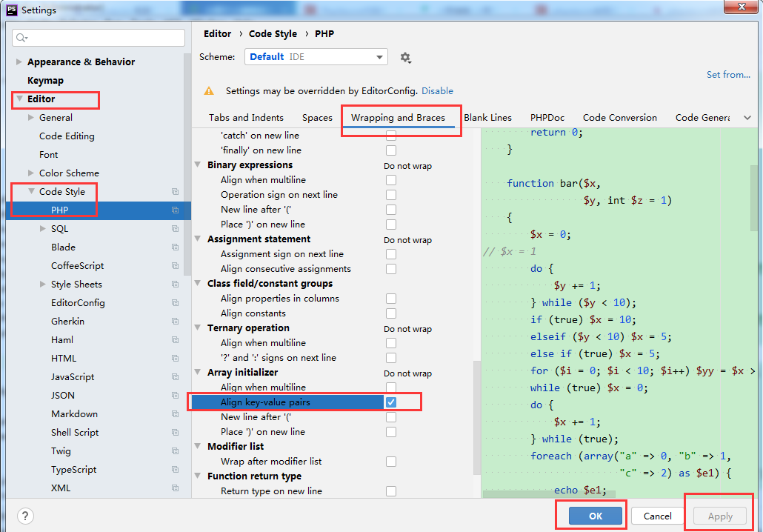The height and width of the screenshot is (532, 763).
Task: Click the options list vertical scrollbar
Action: tap(477, 418)
